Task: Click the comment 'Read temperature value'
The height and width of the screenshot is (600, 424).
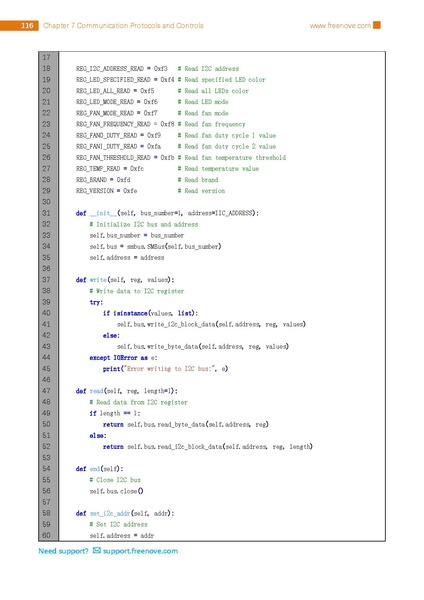Action: pos(218,168)
